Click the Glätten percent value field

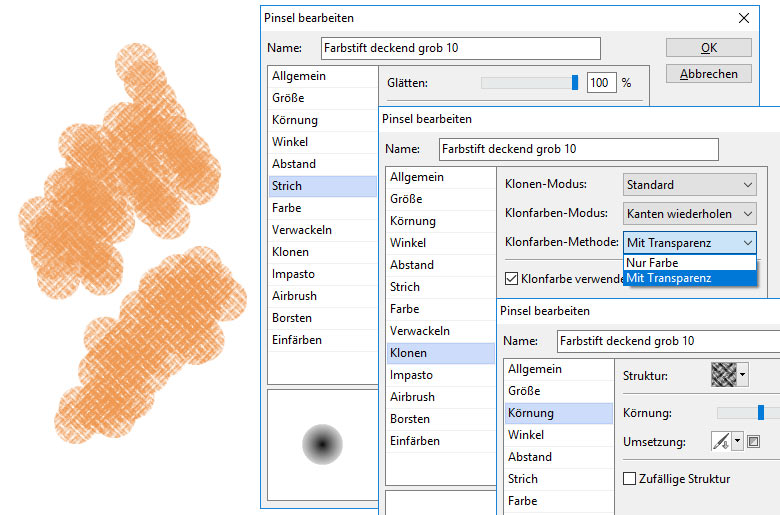pyautogui.click(x=601, y=83)
